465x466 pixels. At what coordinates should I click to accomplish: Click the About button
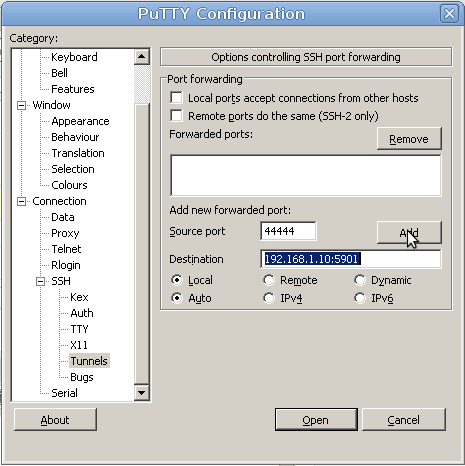pyautogui.click(x=55, y=420)
